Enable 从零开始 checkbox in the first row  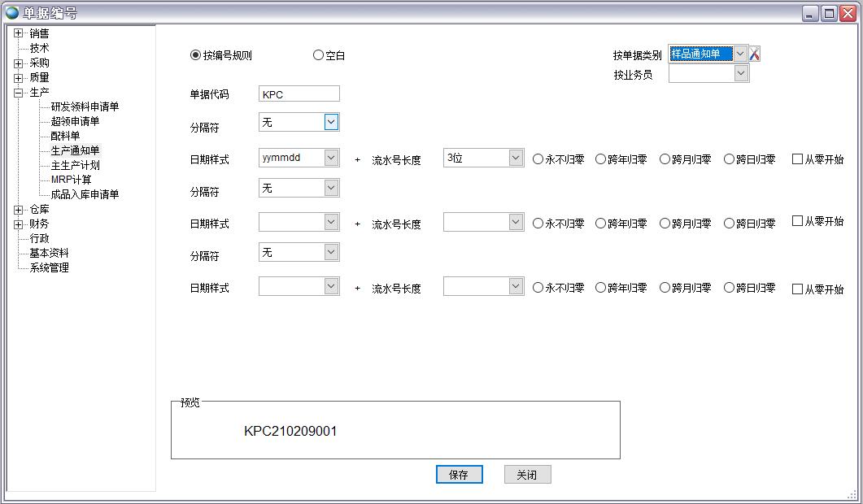point(796,159)
